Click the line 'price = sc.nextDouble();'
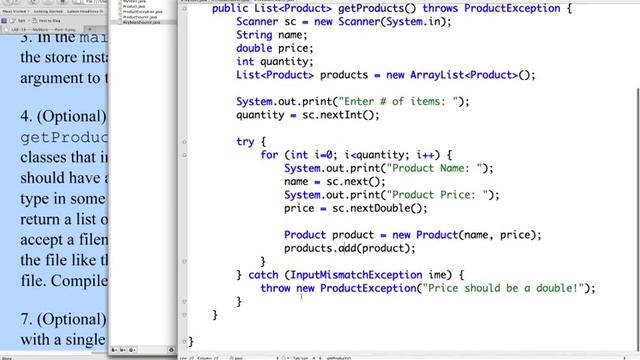640x360 pixels. (x=356, y=208)
